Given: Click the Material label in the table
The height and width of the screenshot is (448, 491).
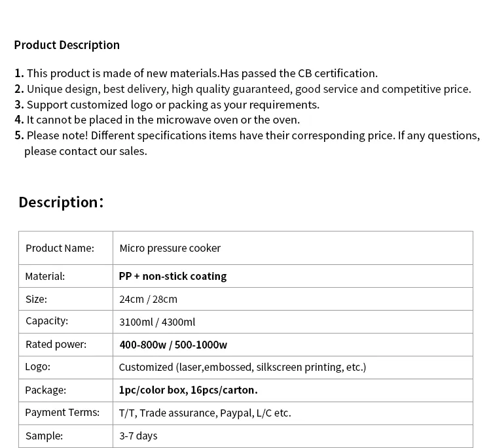Looking at the screenshot, I should [45, 276].
